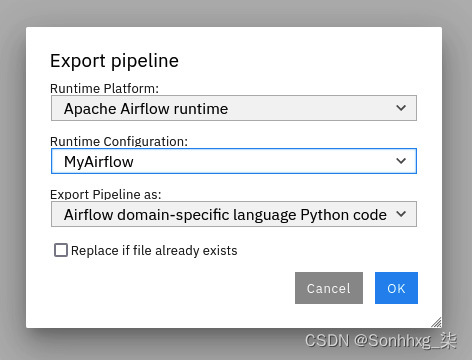Open the Runtime Platform dropdown
Screen dimensions: 472x360
tap(234, 108)
